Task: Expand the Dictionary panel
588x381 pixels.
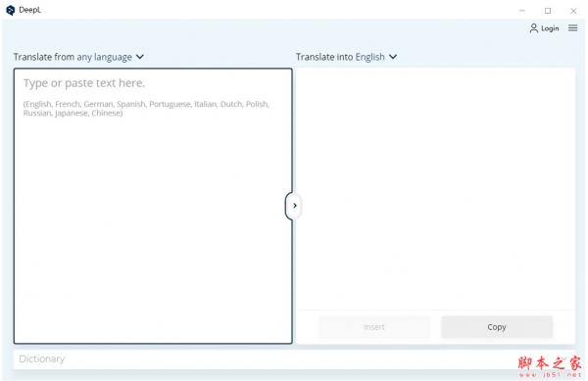Action: [x=294, y=359]
